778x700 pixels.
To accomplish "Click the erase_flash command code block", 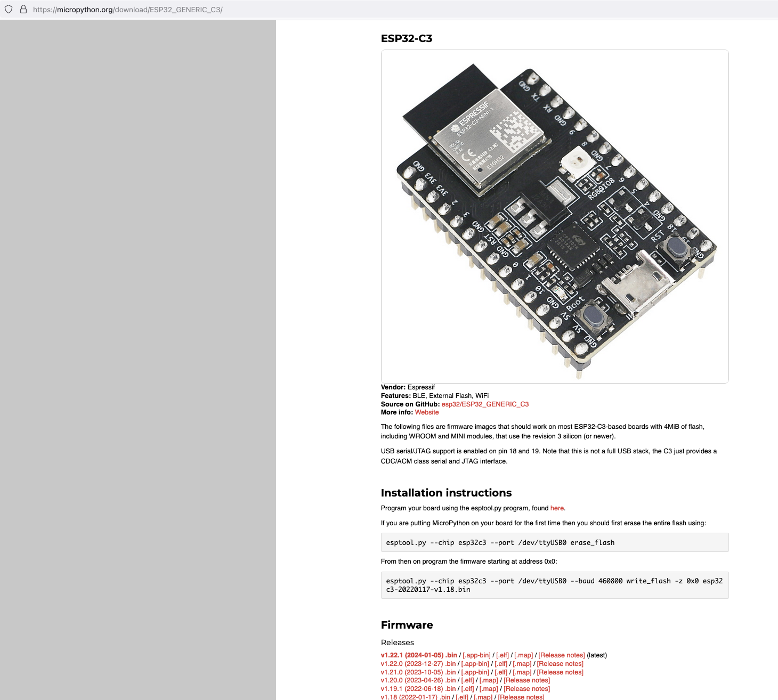I will (555, 542).
